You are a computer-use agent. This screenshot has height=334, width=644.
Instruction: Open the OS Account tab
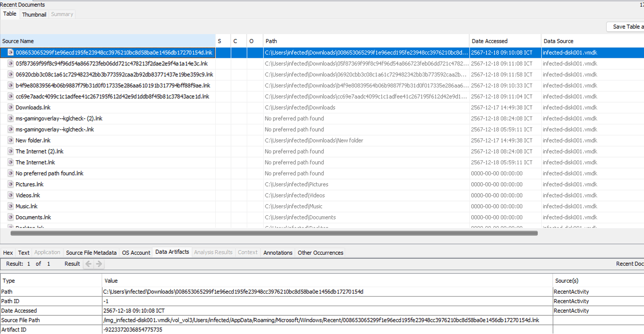pyautogui.click(x=136, y=253)
